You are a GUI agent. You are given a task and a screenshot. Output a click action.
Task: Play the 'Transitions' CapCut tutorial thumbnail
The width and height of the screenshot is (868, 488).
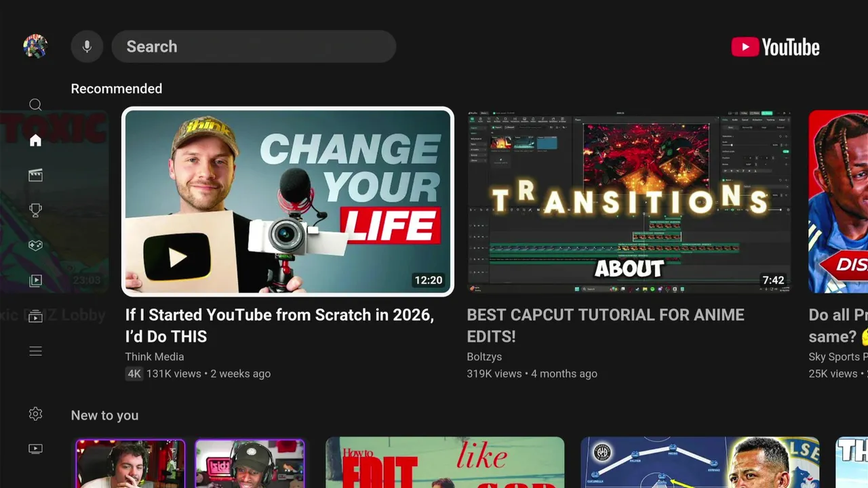[629, 202]
